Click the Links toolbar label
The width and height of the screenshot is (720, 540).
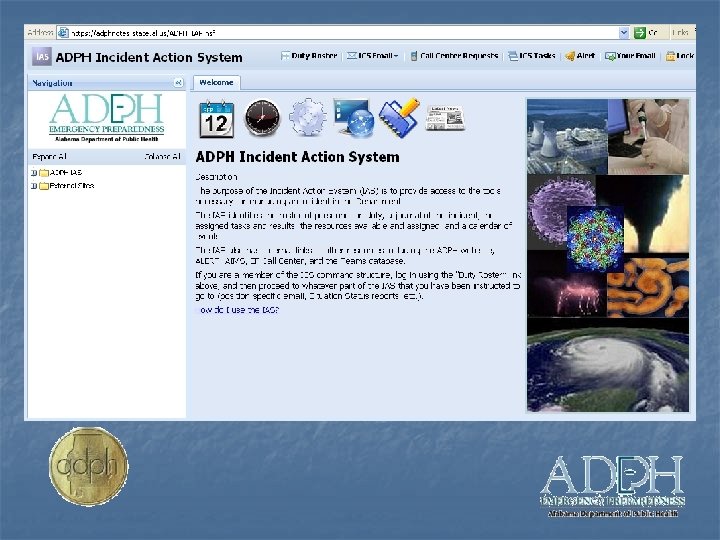(680, 33)
